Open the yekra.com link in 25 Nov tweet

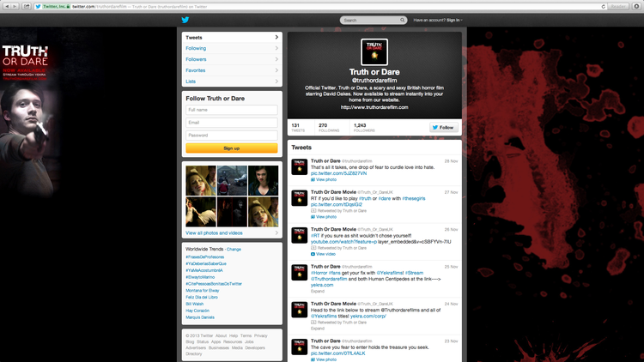[322, 285]
